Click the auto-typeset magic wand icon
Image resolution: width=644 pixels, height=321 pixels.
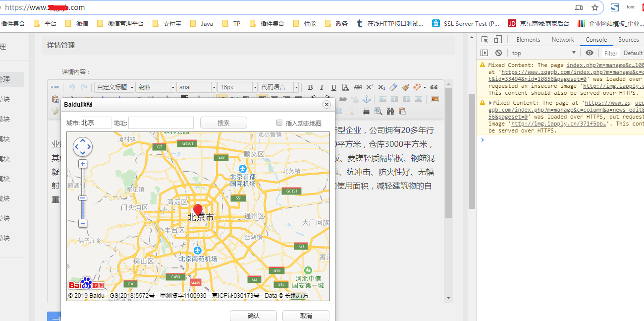[x=419, y=87]
